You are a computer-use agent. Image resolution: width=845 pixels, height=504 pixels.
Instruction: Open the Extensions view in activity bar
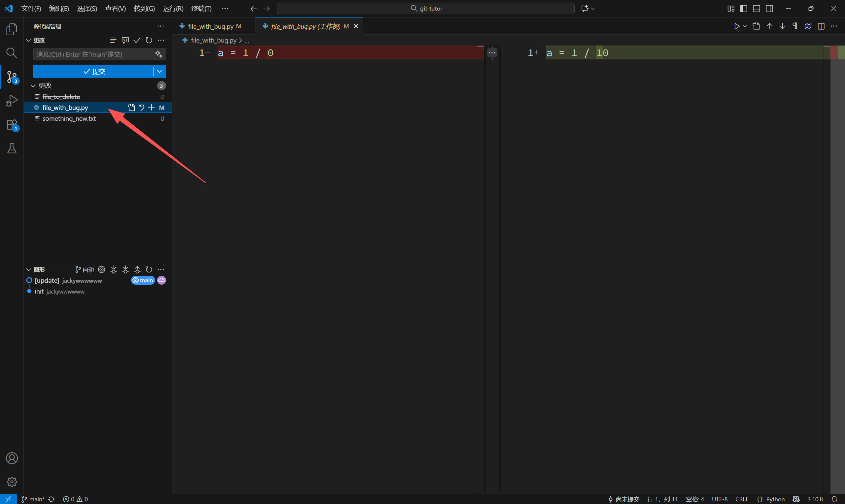[x=12, y=125]
